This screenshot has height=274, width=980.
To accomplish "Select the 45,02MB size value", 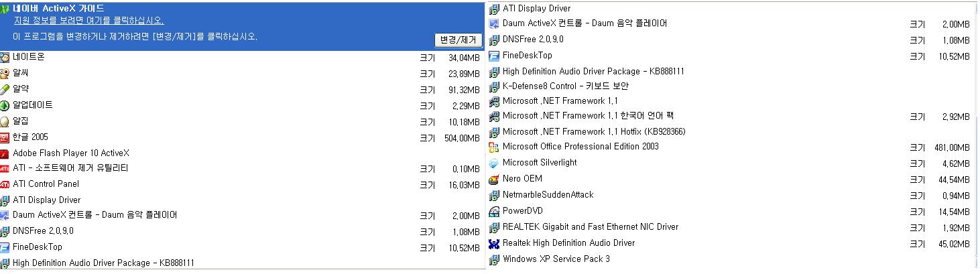I will 955,244.
